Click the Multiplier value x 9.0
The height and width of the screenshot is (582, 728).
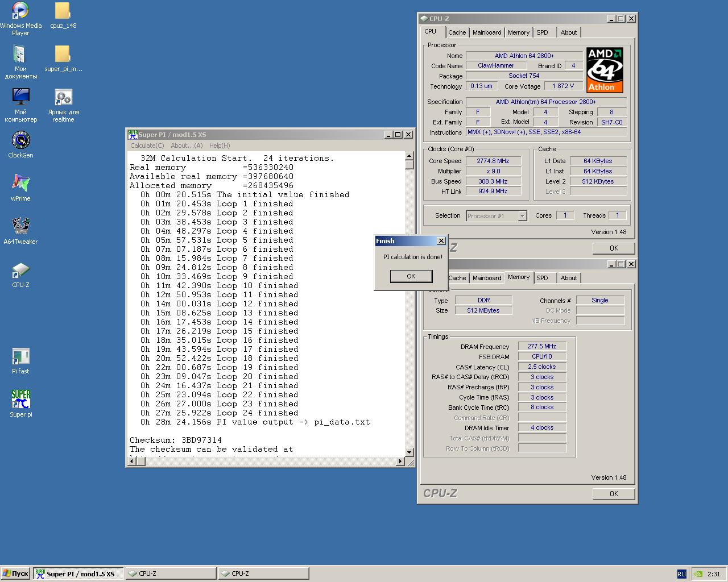click(x=493, y=171)
